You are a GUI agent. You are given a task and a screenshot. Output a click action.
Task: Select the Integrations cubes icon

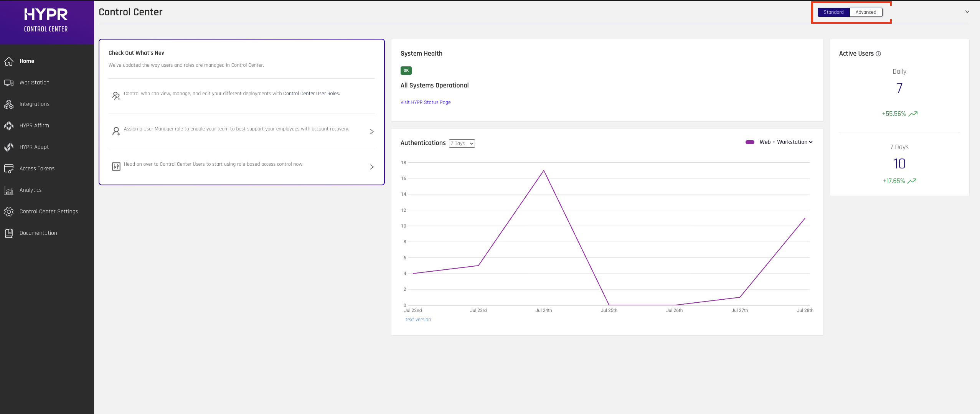(x=9, y=104)
